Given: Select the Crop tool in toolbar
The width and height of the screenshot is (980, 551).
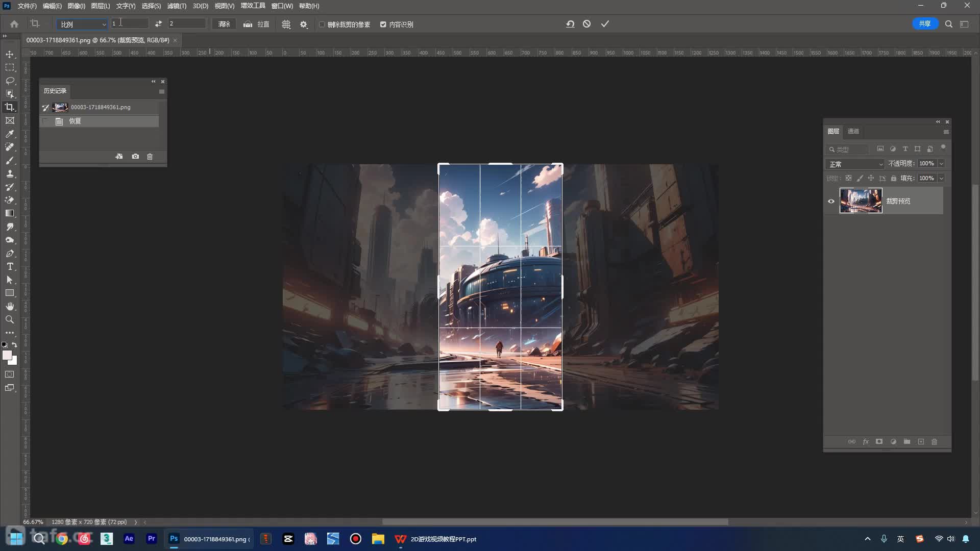Looking at the screenshot, I should point(10,107).
